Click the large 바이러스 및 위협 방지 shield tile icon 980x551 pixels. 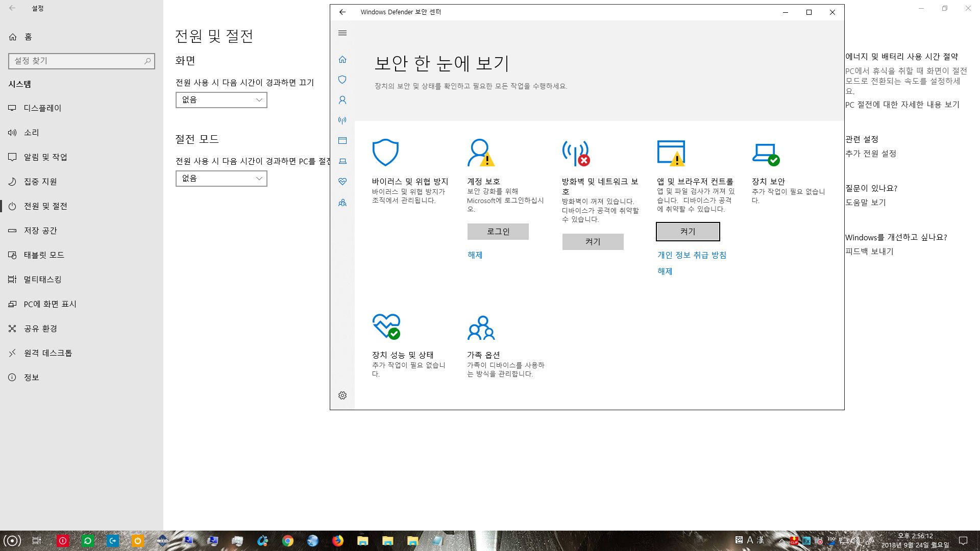[385, 153]
